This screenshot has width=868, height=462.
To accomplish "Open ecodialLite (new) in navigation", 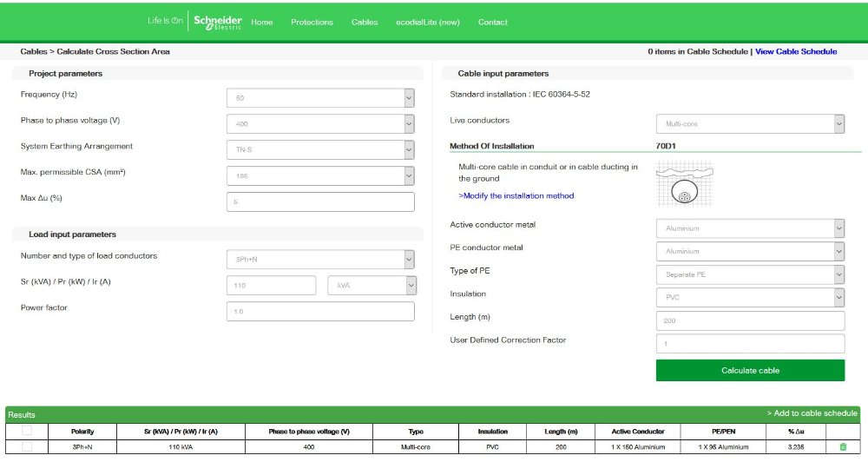I will coord(428,23).
